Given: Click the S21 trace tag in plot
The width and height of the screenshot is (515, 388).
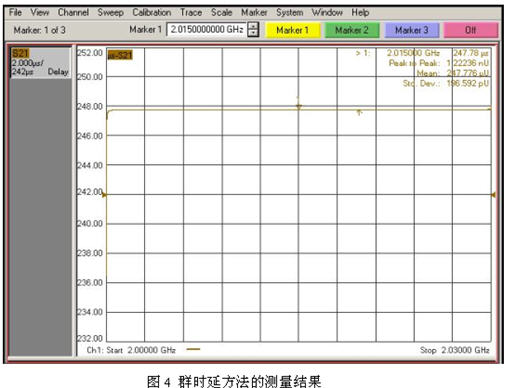Looking at the screenshot, I should pyautogui.click(x=120, y=55).
